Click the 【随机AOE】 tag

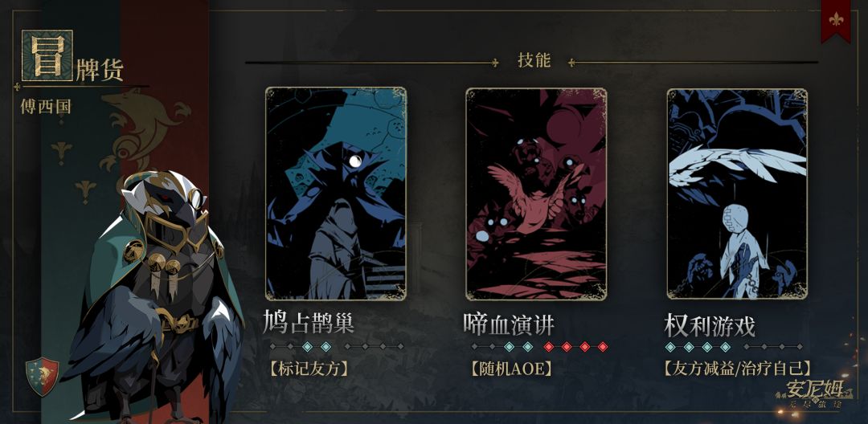(511, 369)
